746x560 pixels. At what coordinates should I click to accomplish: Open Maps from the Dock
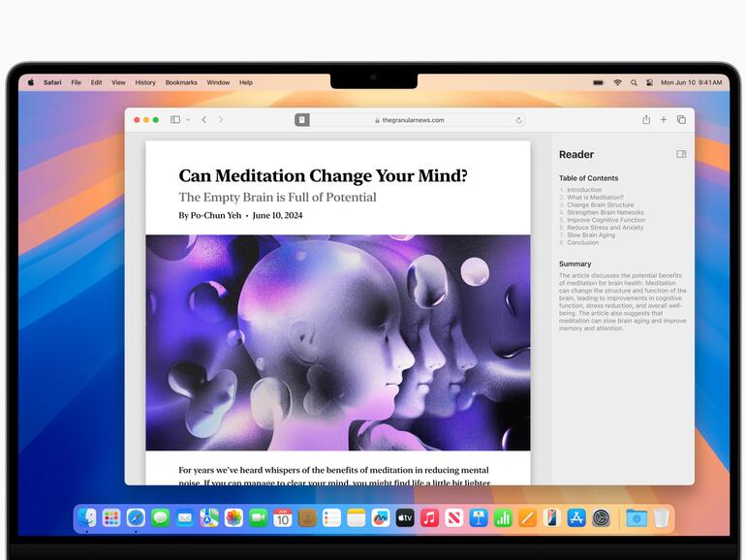click(209, 517)
